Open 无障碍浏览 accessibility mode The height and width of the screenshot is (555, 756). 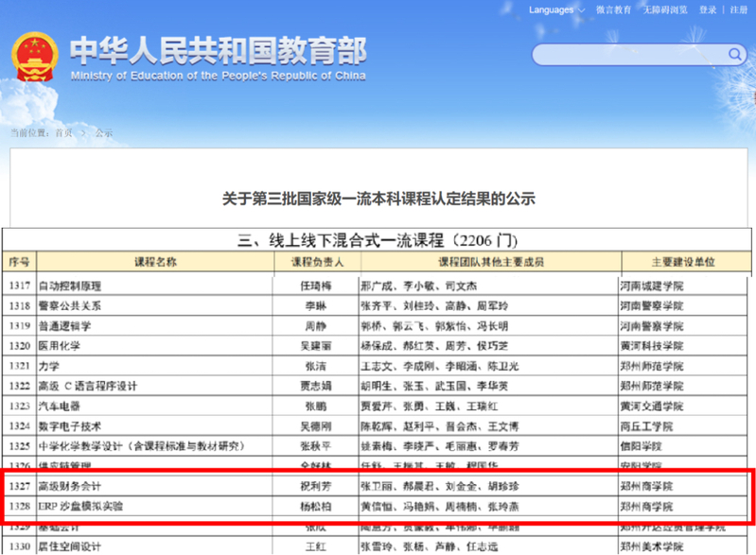665,10
